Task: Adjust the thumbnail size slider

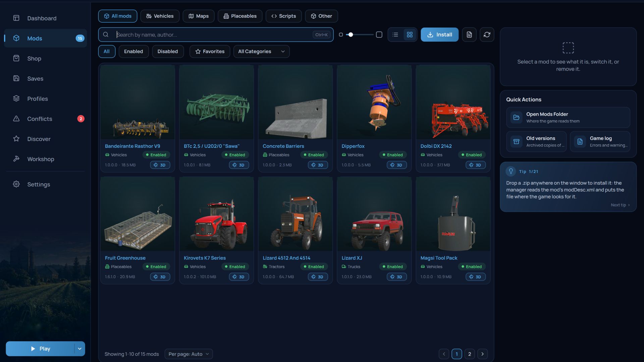Action: [x=360, y=35]
